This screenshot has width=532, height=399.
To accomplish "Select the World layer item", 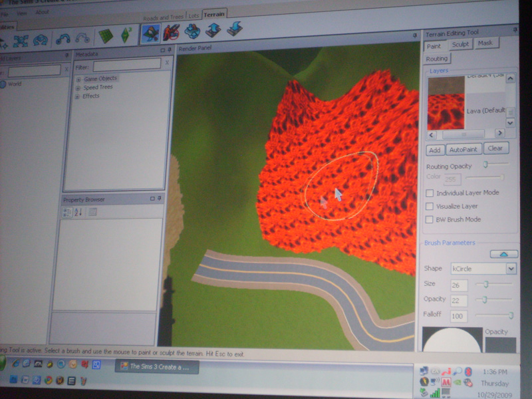I will click(11, 84).
